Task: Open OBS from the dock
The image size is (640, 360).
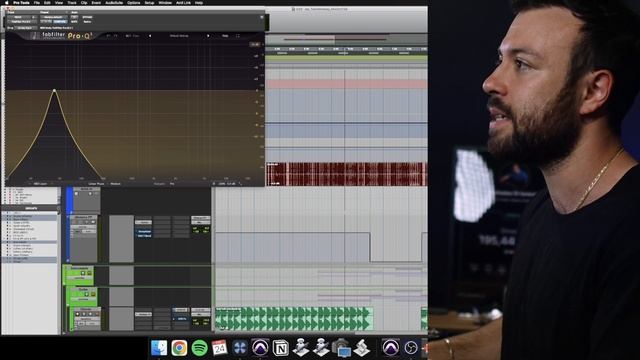Action: (411, 348)
